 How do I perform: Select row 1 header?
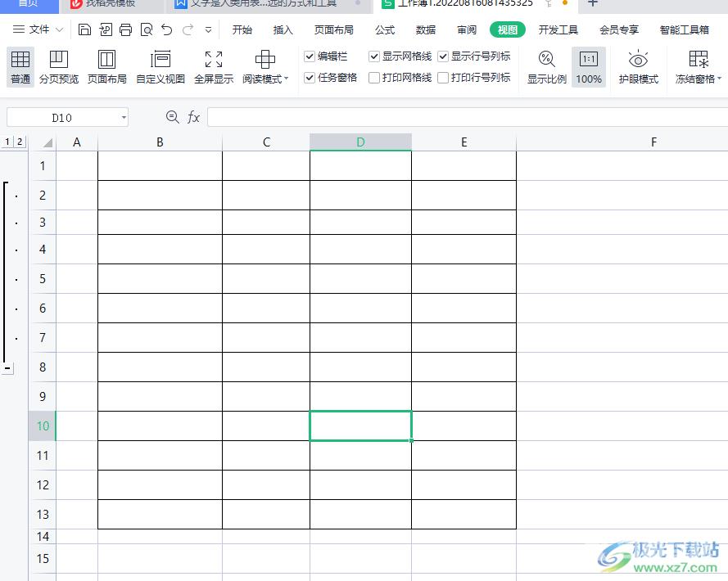[43, 165]
